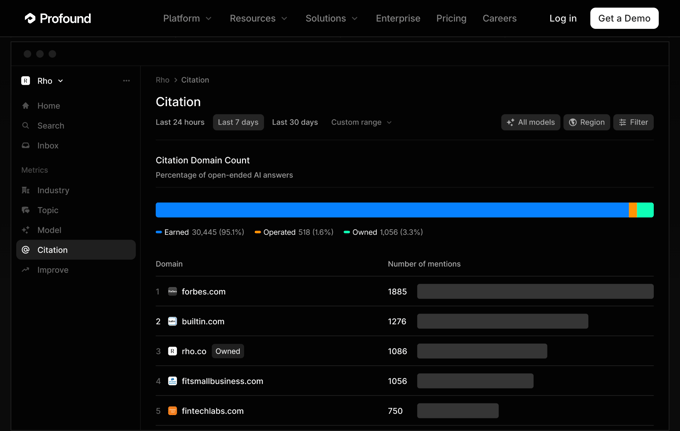Open the Filter options button
Image resolution: width=680 pixels, height=431 pixels.
633,122
